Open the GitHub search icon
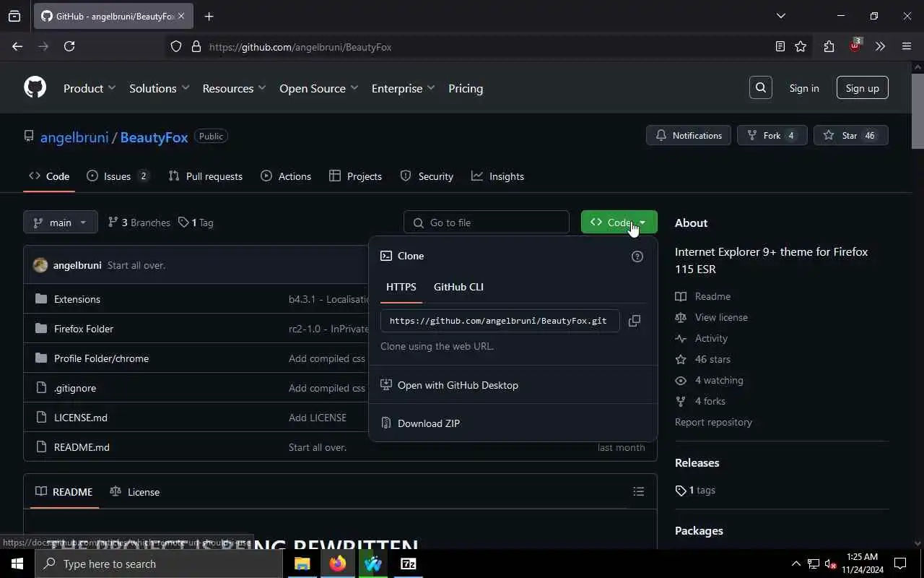 tap(760, 88)
